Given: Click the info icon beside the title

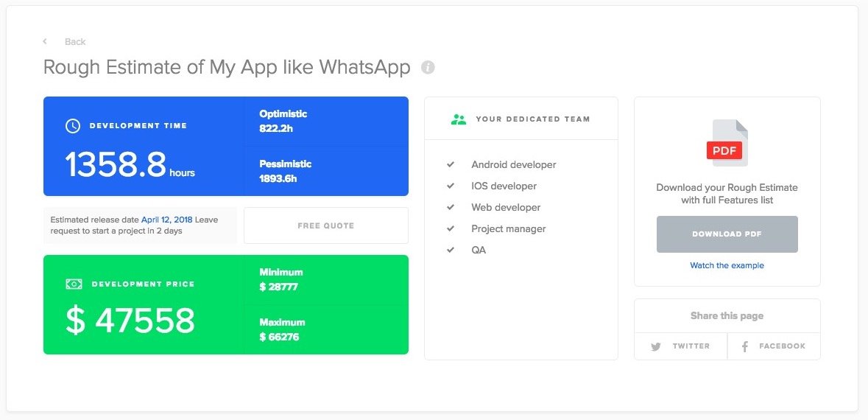Looking at the screenshot, I should pyautogui.click(x=428, y=67).
